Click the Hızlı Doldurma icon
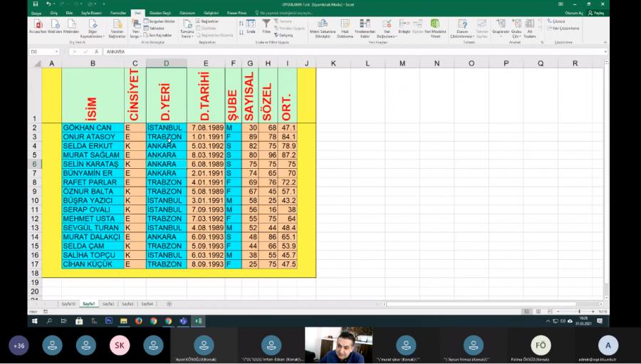The width and height of the screenshot is (641, 364). [x=345, y=28]
